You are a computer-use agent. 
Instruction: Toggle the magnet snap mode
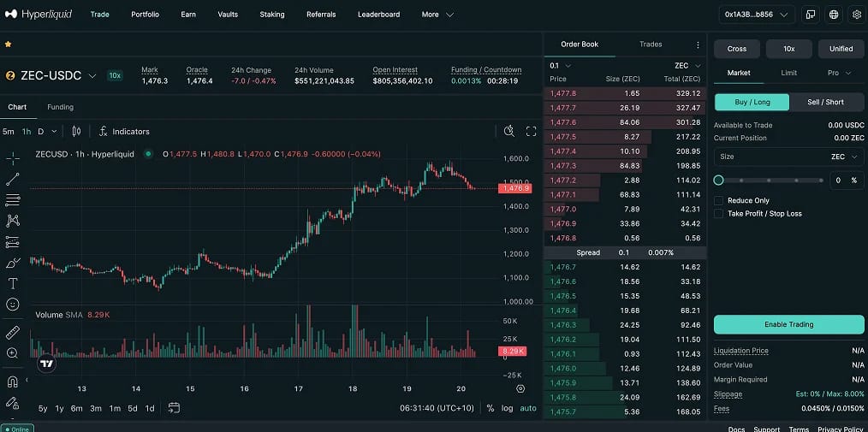pos(13,382)
